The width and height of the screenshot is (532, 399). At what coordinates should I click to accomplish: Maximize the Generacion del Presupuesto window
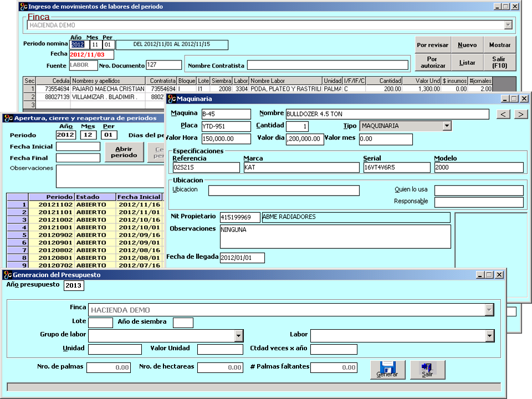[x=489, y=275]
